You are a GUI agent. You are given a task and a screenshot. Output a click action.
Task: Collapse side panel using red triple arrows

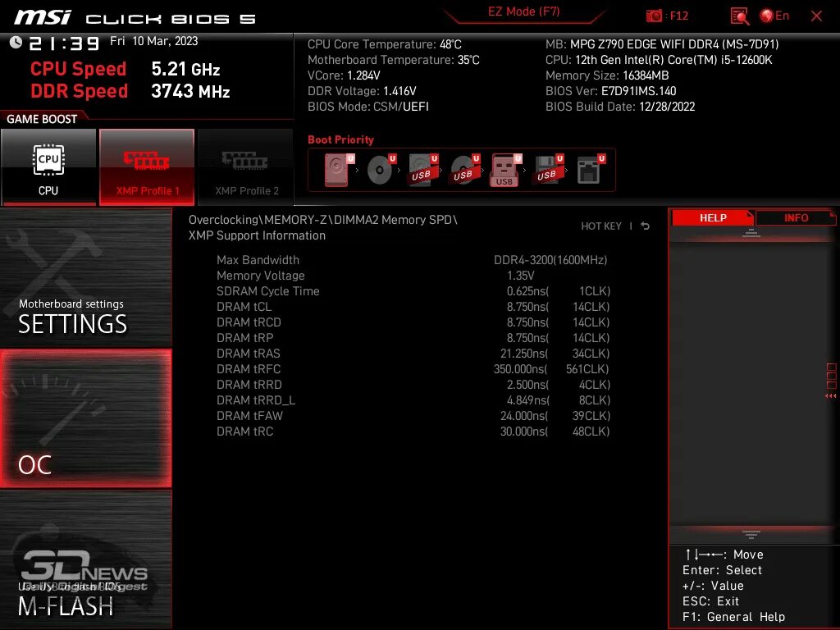831,396
